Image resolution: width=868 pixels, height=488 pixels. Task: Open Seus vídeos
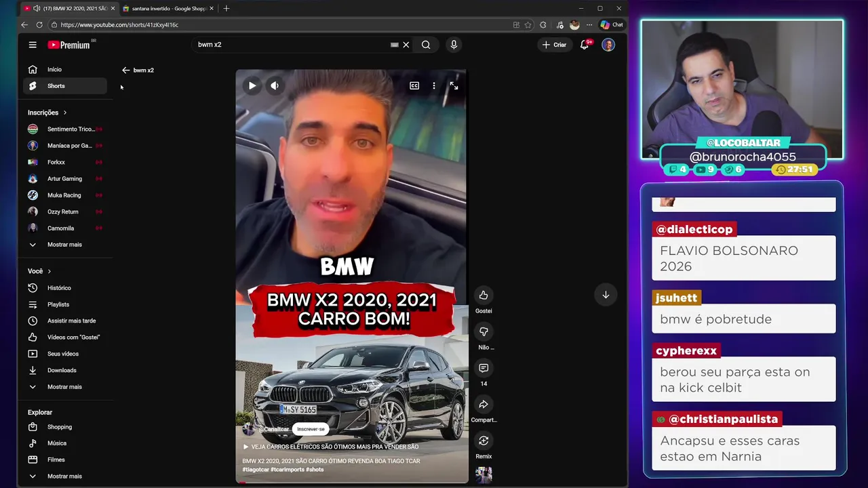[x=65, y=354]
